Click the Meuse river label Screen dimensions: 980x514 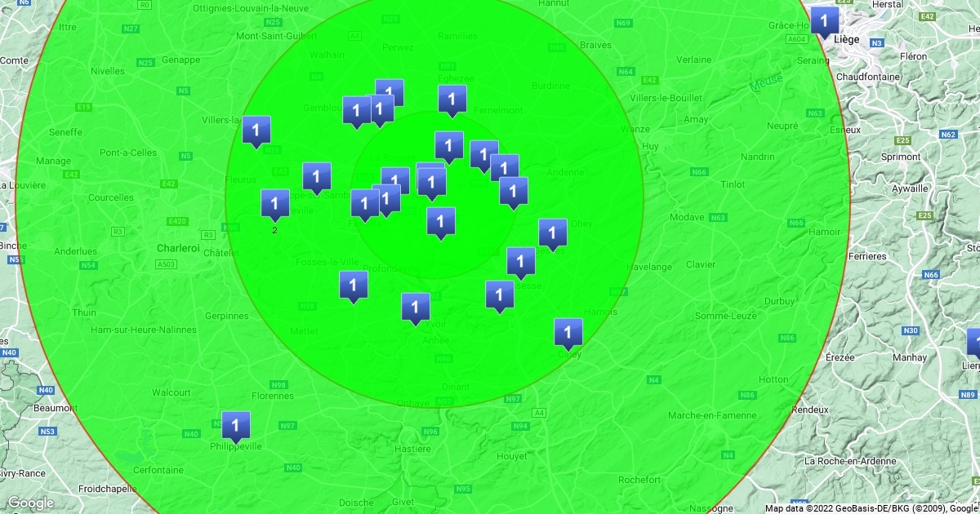tap(768, 82)
